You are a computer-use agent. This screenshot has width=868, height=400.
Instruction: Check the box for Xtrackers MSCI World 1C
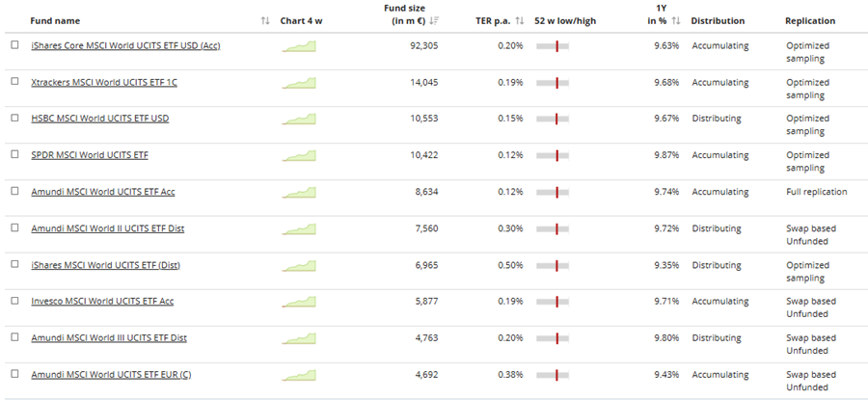click(x=14, y=81)
